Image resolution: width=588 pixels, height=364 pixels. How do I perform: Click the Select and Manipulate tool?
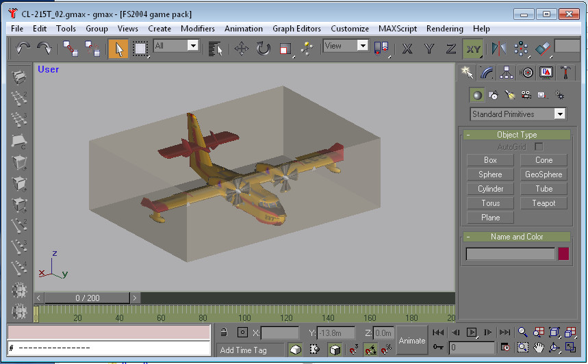point(307,49)
